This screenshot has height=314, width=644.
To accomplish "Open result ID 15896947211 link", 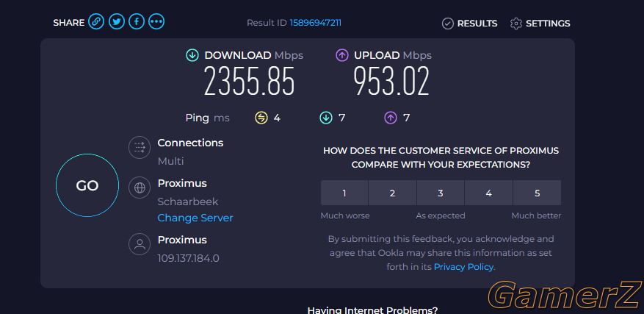I will coord(316,23).
